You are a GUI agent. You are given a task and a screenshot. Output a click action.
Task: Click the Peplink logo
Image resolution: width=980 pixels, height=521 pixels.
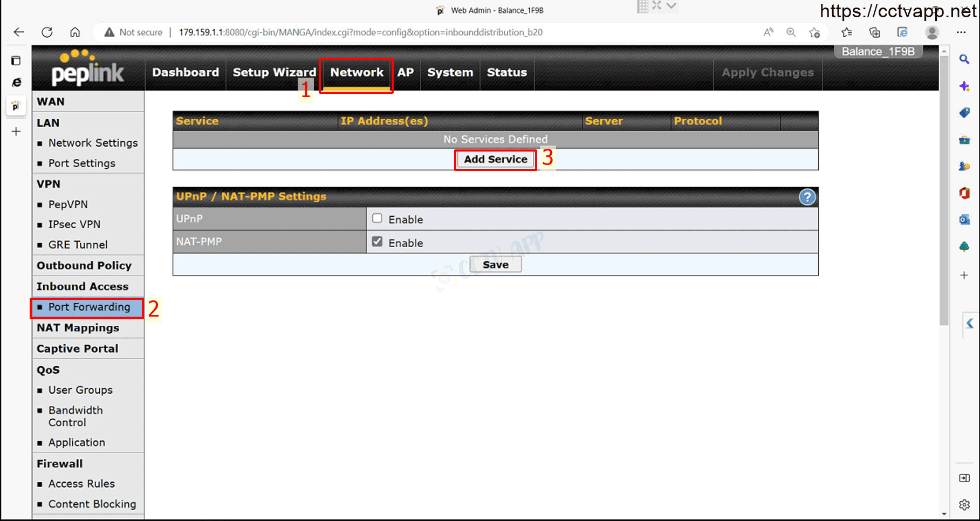(x=87, y=69)
